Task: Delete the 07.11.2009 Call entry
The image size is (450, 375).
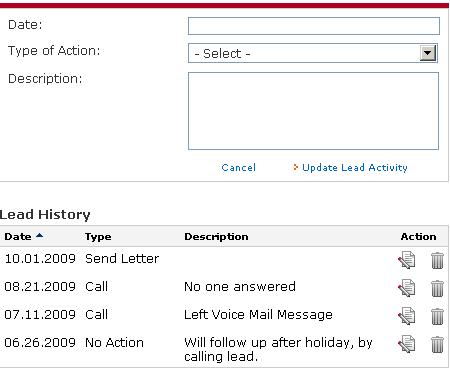Action: pyautogui.click(x=437, y=316)
